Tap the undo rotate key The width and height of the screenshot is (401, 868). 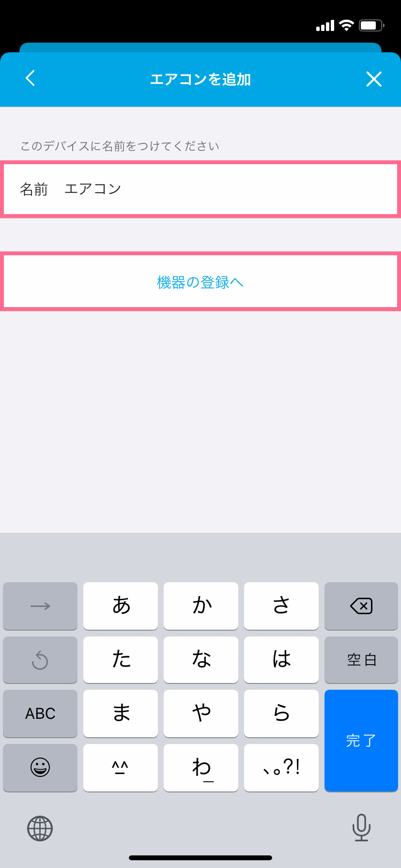[40, 660]
